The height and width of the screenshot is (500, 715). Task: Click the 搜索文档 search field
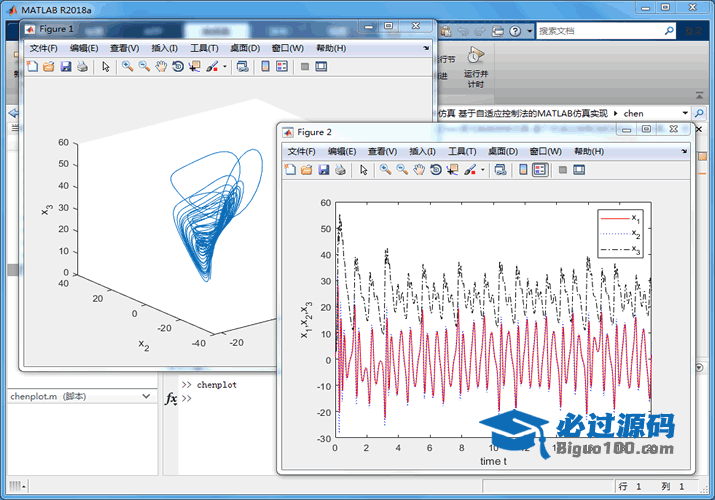pyautogui.click(x=599, y=31)
